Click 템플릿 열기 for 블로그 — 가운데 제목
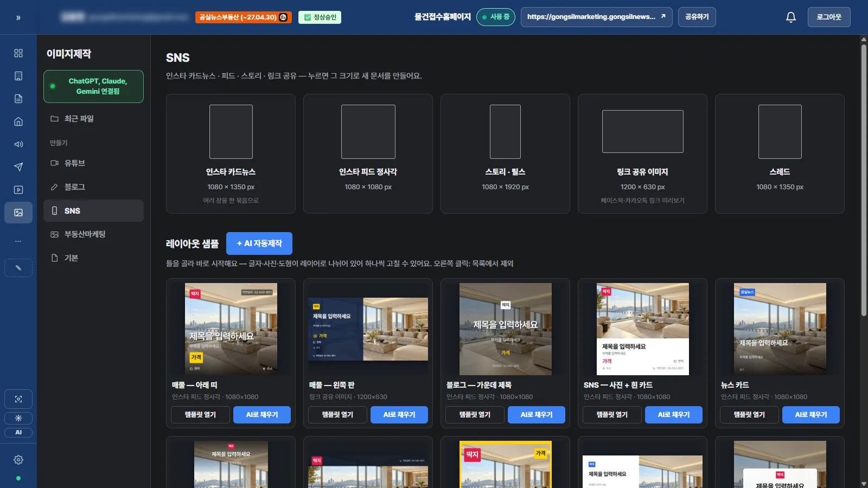This screenshot has height=488, width=868. [x=475, y=415]
